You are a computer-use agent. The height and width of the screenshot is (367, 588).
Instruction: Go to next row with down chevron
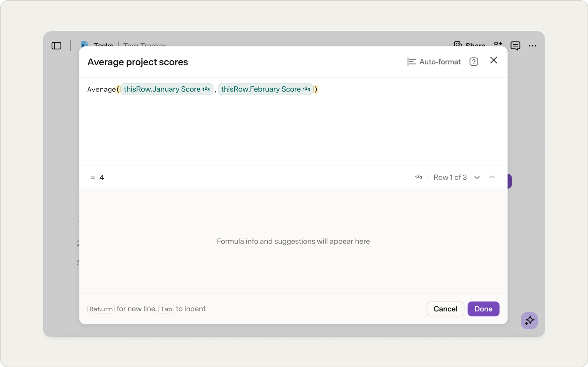click(x=477, y=177)
